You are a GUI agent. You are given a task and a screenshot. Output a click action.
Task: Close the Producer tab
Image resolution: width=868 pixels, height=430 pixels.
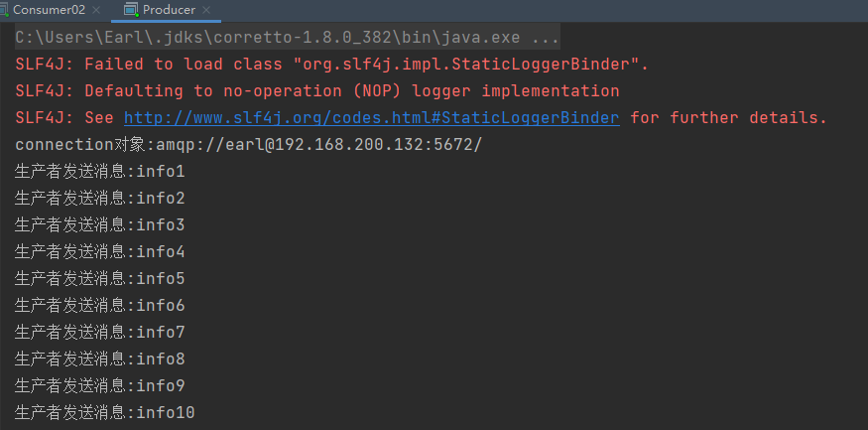206,10
